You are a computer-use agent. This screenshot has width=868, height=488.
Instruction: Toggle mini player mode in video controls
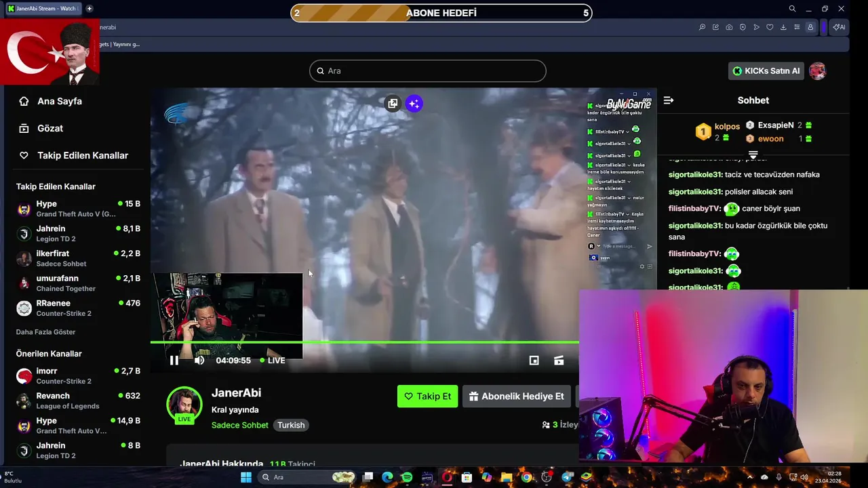[x=534, y=361]
